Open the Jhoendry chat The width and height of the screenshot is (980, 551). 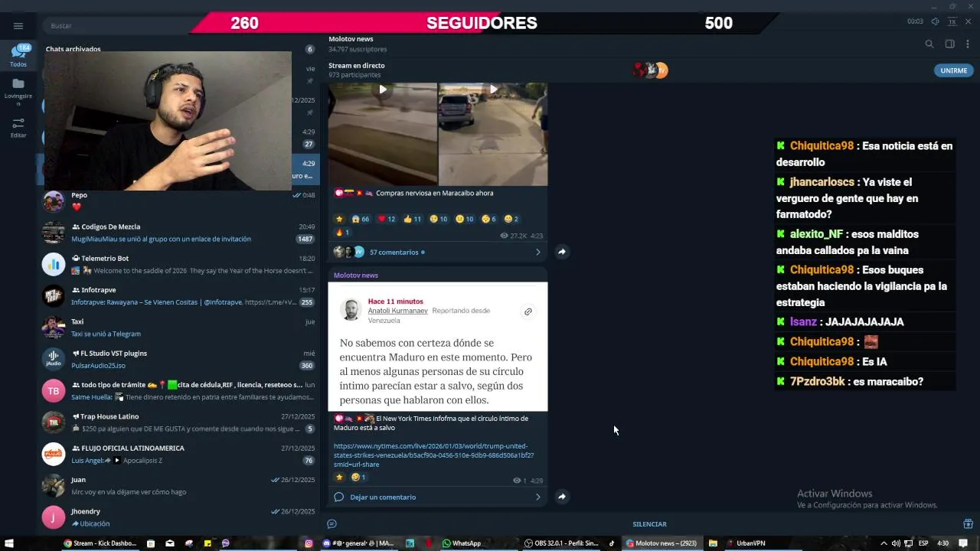click(x=178, y=517)
